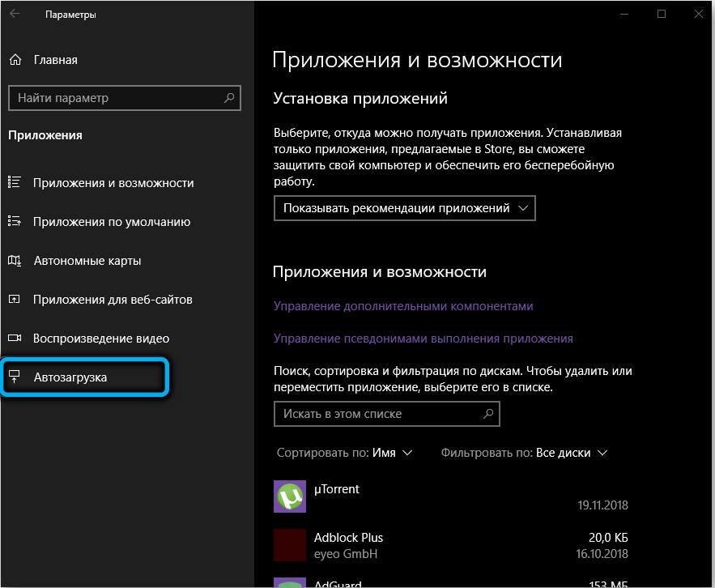Click the back arrow in Параметры header
The height and width of the screenshot is (588, 715).
point(15,15)
